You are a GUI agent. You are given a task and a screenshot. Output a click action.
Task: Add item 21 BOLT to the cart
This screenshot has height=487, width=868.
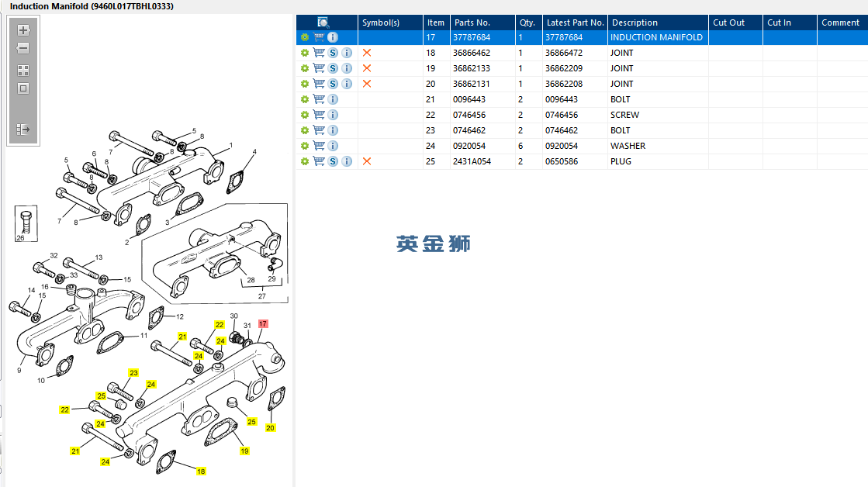pyautogui.click(x=319, y=99)
